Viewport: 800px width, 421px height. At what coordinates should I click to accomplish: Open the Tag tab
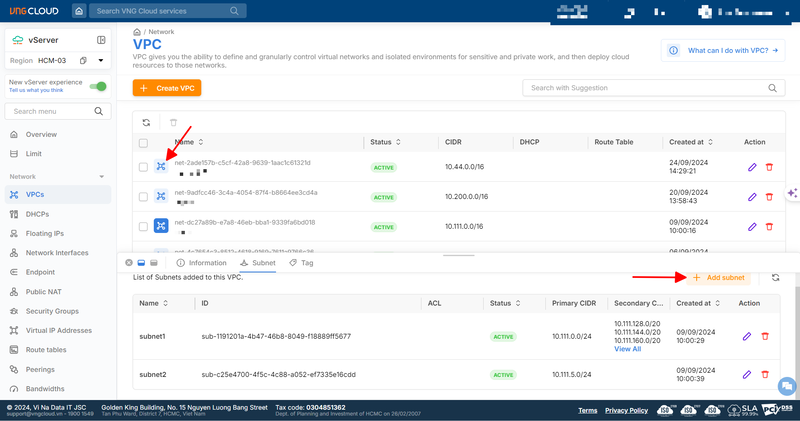(x=301, y=263)
